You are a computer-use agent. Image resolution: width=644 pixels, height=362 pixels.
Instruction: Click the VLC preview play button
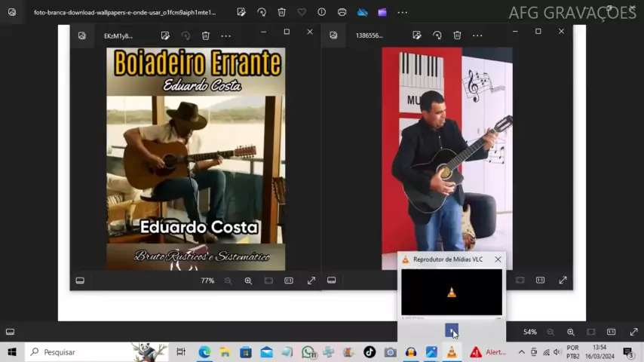point(452,330)
